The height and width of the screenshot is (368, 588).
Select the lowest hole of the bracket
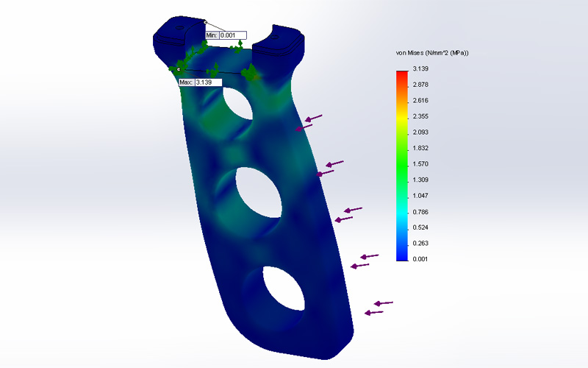283,289
